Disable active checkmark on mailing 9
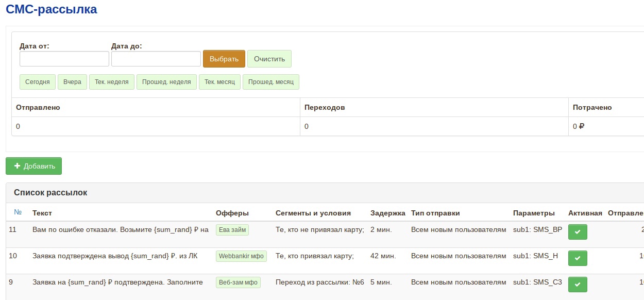 [x=578, y=285]
